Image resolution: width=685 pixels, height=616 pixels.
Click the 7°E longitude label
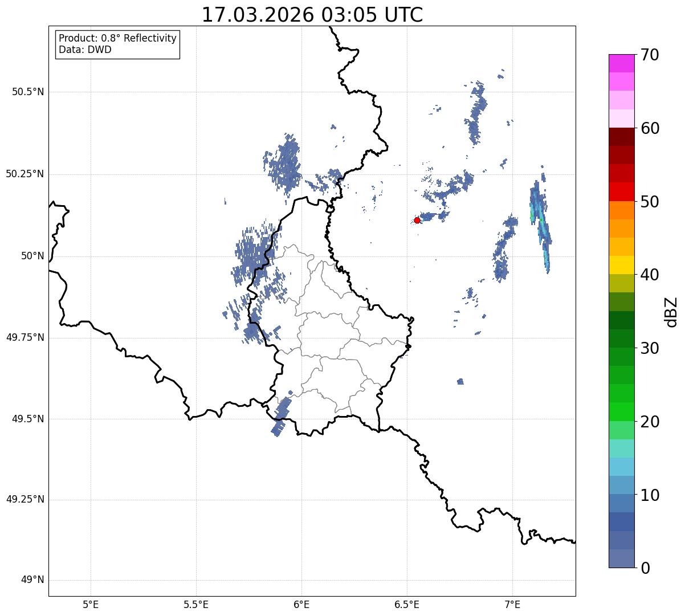[512, 604]
